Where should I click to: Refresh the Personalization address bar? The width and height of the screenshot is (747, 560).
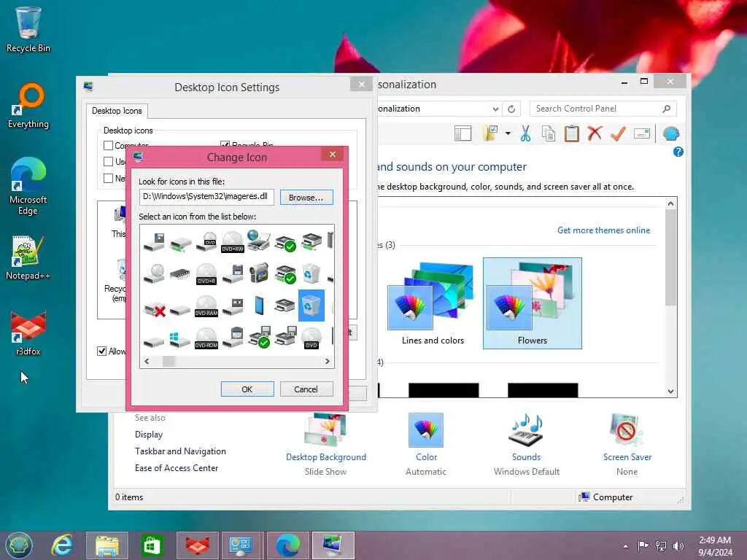click(511, 109)
